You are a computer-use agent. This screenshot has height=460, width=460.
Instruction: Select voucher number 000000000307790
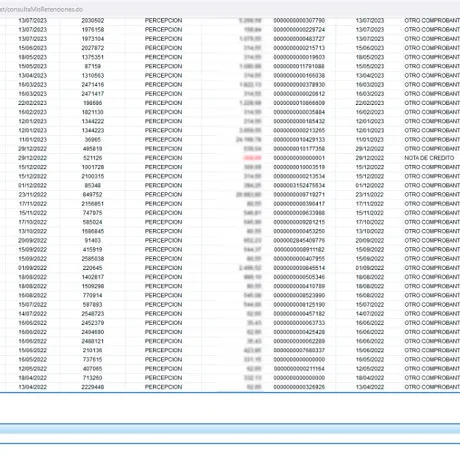tap(299, 21)
